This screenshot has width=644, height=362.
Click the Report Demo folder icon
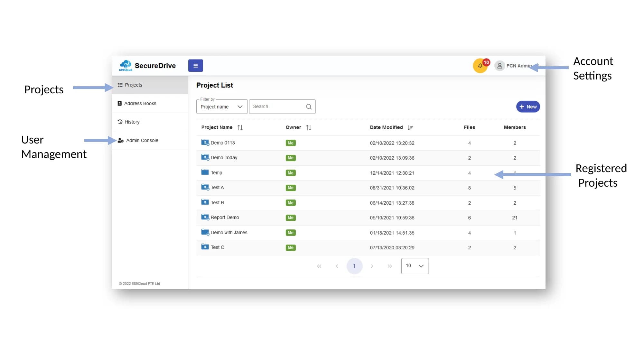[x=205, y=217]
